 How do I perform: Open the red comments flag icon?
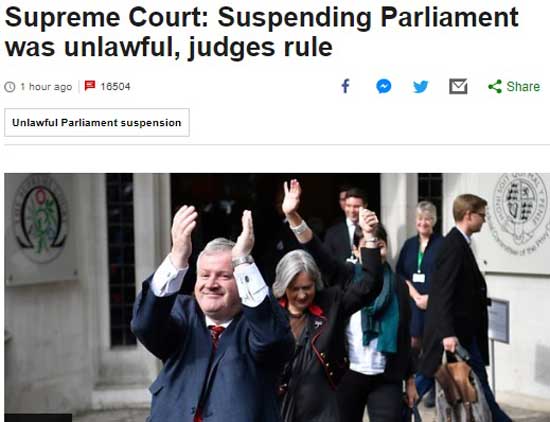(x=90, y=85)
